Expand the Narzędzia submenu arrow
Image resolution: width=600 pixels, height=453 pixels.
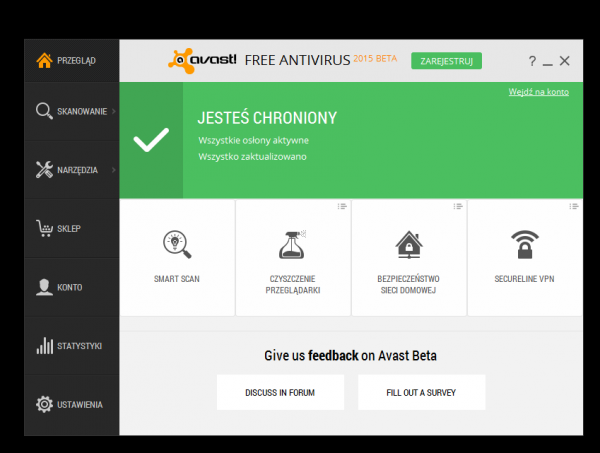[114, 170]
